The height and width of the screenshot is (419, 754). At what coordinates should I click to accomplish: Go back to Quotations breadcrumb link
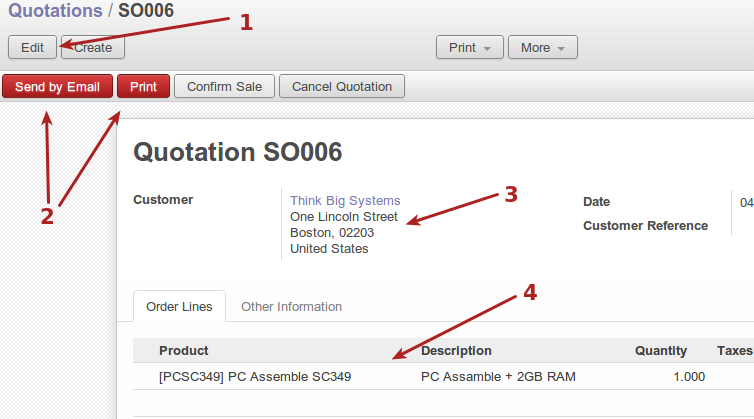click(55, 12)
